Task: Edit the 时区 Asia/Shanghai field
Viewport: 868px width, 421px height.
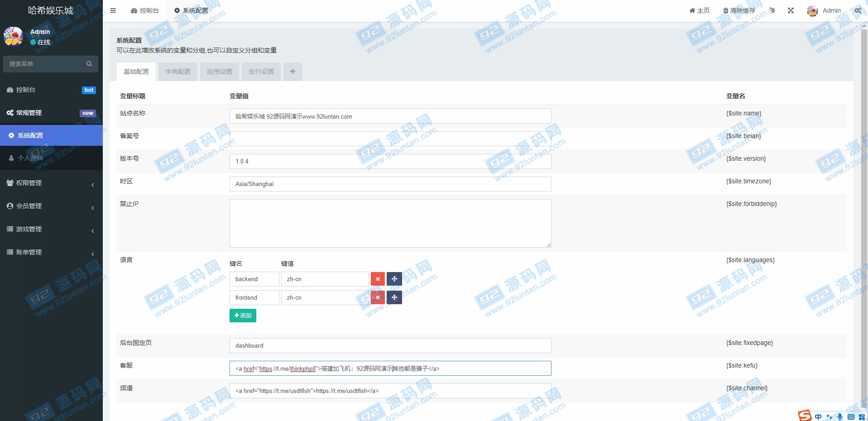Action: [x=390, y=184]
